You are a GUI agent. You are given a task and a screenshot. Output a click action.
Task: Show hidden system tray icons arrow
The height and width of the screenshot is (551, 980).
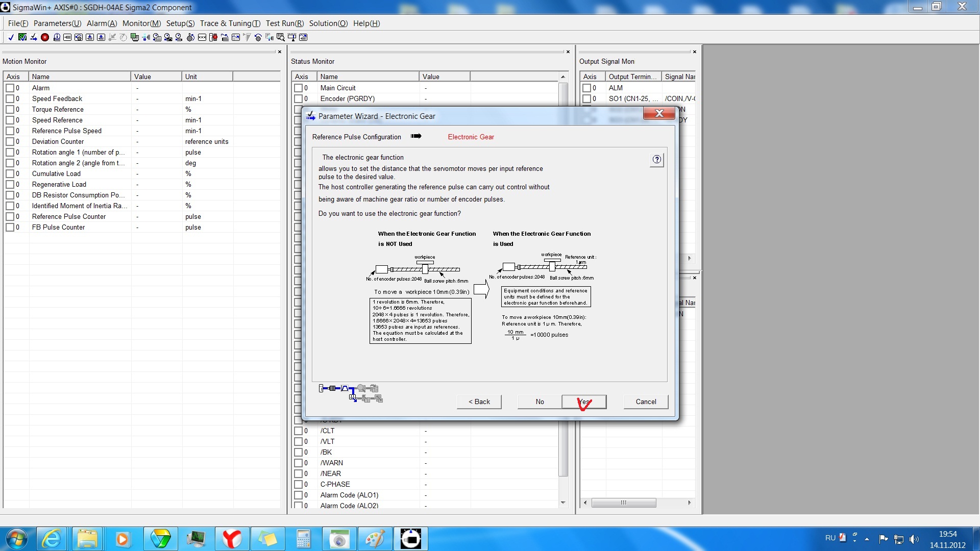[867, 539]
